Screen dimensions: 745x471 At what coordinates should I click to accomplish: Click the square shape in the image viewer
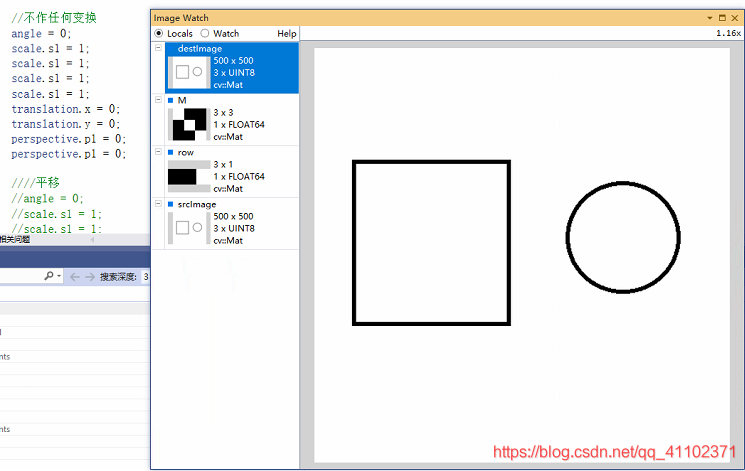coord(431,243)
